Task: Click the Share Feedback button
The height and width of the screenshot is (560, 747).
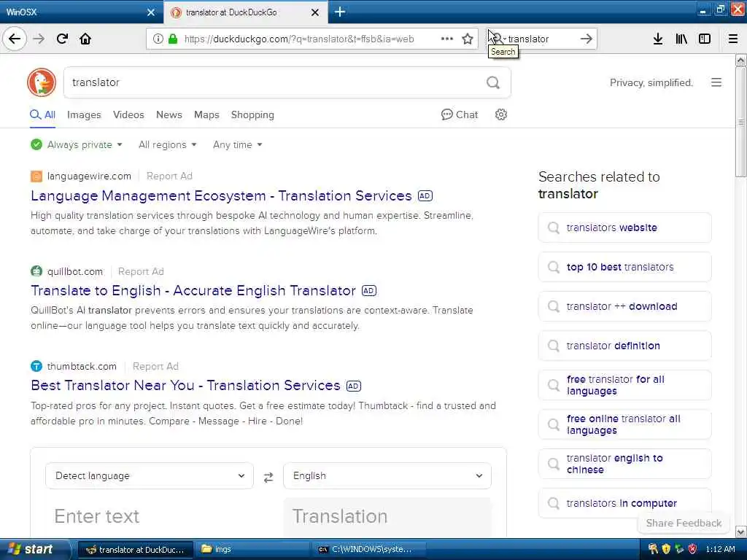Action: coord(683,523)
